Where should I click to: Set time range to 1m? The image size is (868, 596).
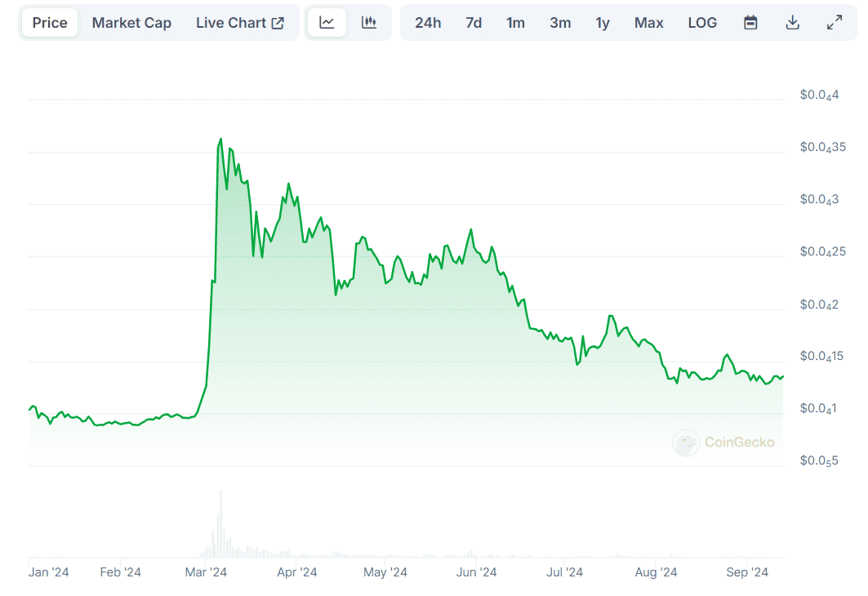tap(515, 23)
